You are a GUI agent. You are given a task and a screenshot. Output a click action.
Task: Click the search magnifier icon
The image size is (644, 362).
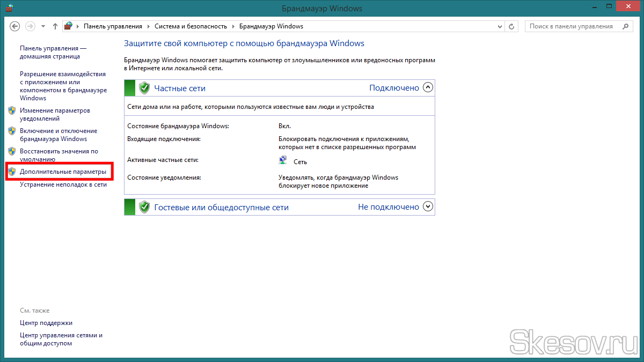(x=626, y=26)
